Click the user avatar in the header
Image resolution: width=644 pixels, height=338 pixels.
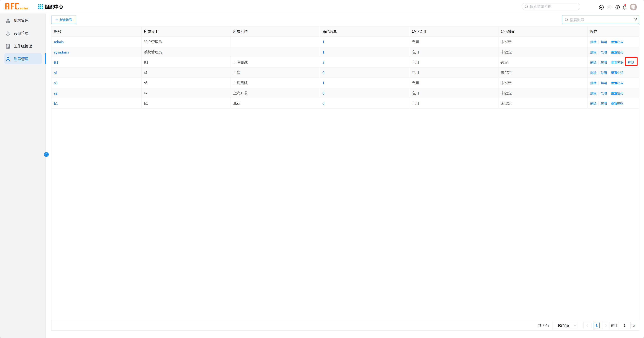[633, 7]
